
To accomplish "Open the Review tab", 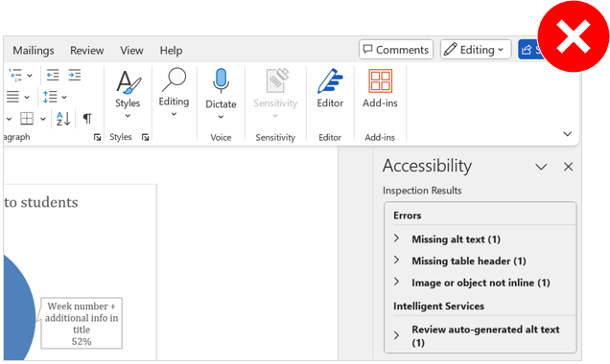I will pyautogui.click(x=86, y=51).
